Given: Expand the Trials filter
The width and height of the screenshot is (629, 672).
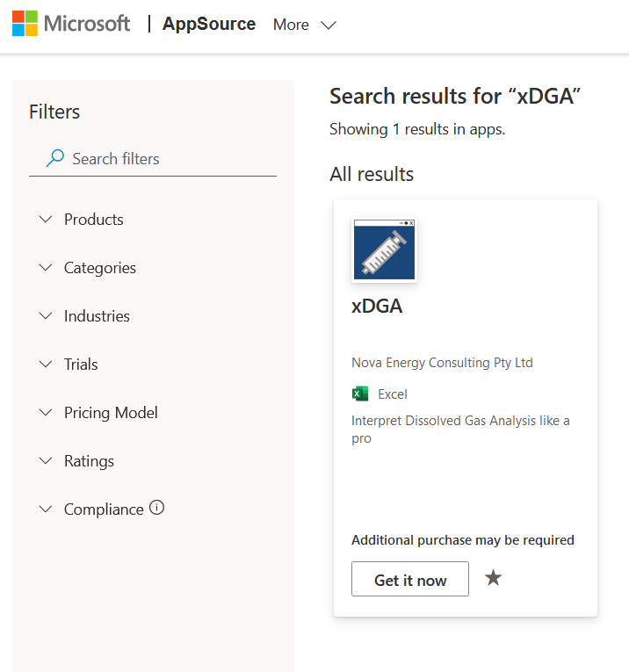Looking at the screenshot, I should coord(81,365).
